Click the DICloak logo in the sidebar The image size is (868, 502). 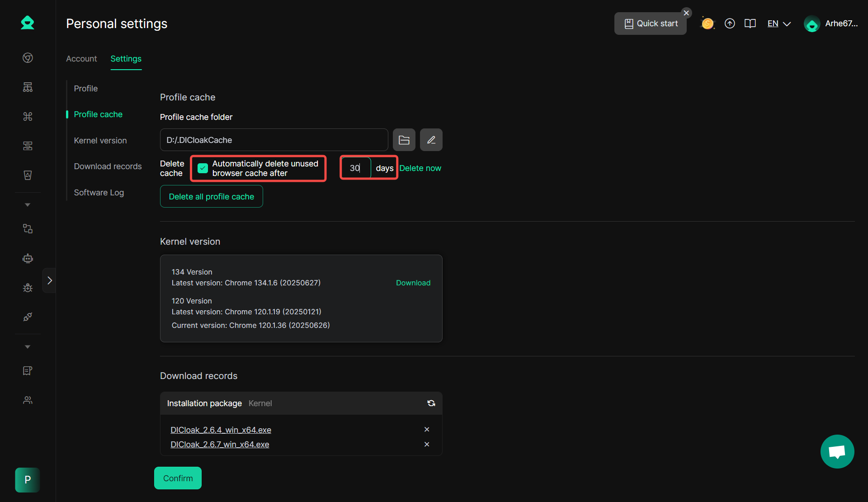point(28,23)
